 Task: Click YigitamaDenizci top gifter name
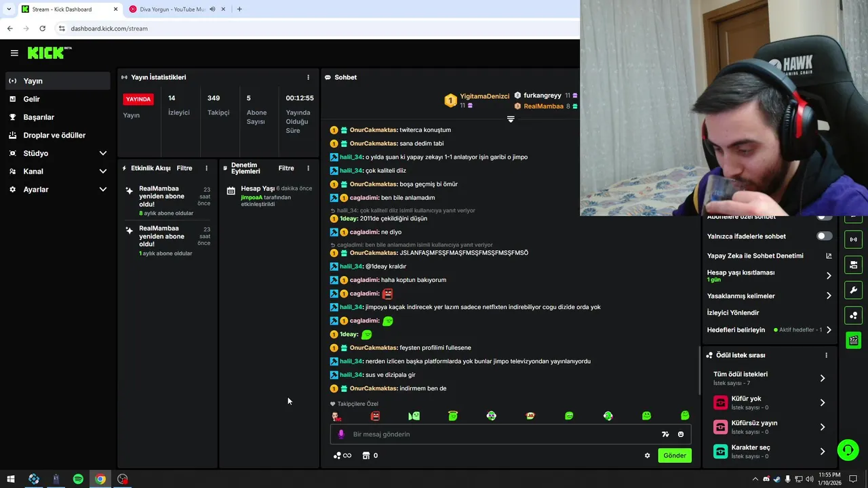click(x=484, y=96)
